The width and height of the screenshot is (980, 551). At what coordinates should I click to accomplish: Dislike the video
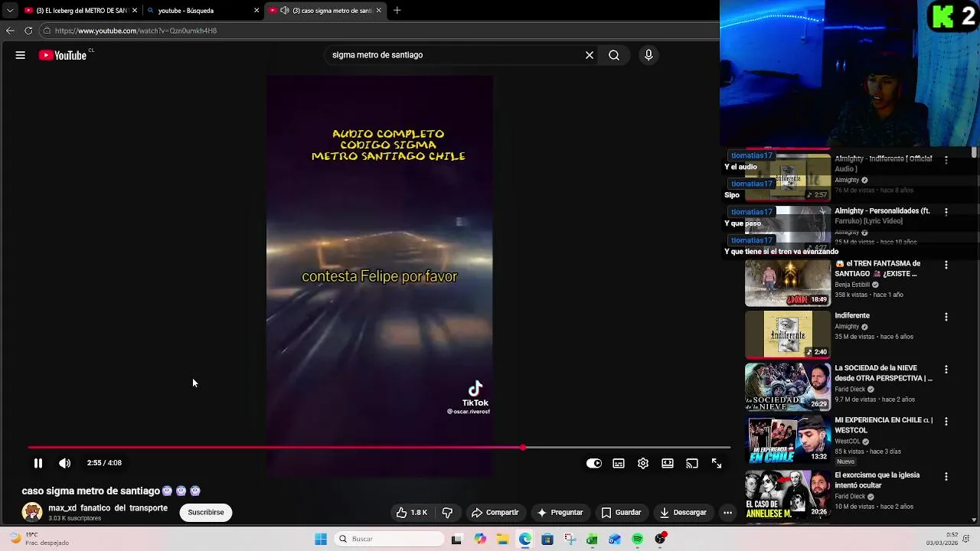tap(447, 513)
